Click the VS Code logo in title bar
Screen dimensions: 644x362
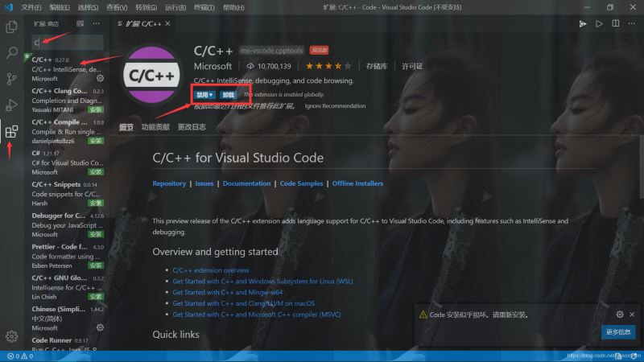[x=9, y=7]
